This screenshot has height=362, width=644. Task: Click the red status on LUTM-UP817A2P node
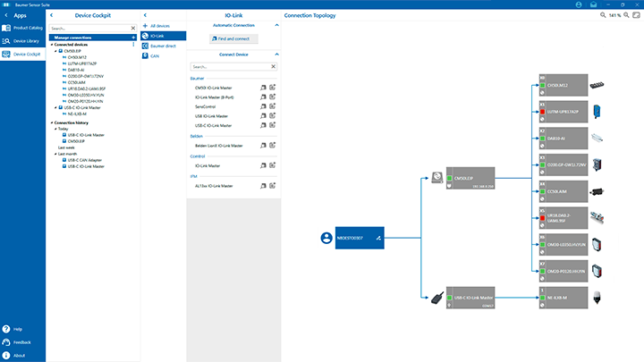click(543, 112)
